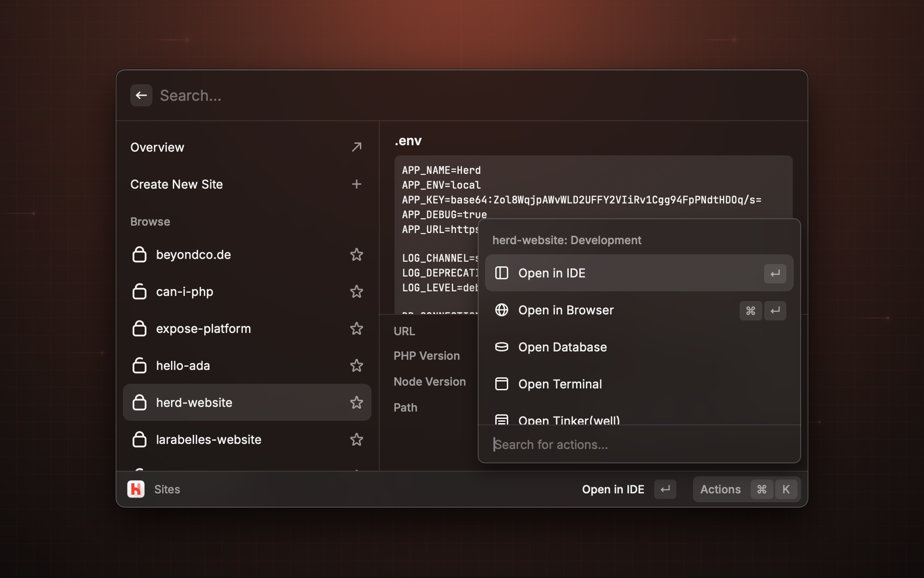Select the beyondco.de site

click(x=247, y=254)
